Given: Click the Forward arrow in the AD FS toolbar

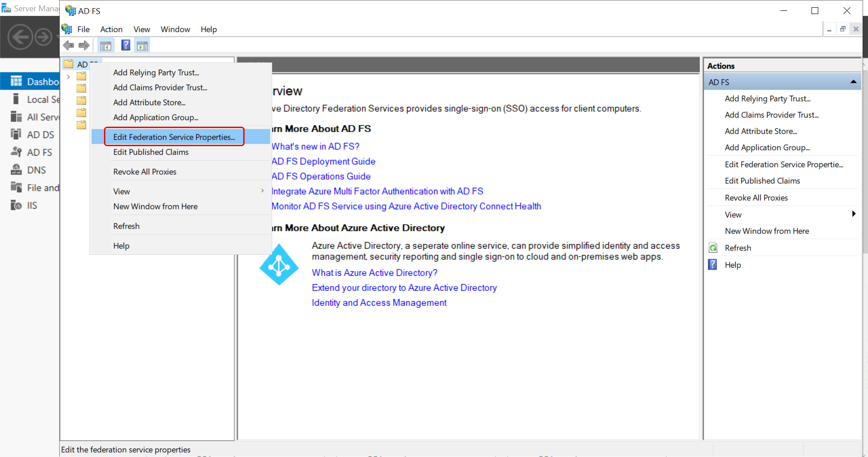Looking at the screenshot, I should click(x=84, y=45).
